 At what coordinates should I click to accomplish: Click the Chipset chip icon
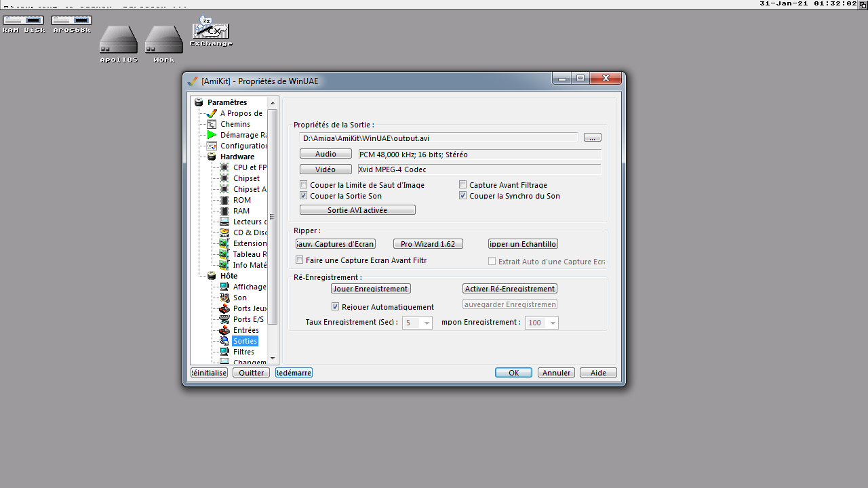224,178
